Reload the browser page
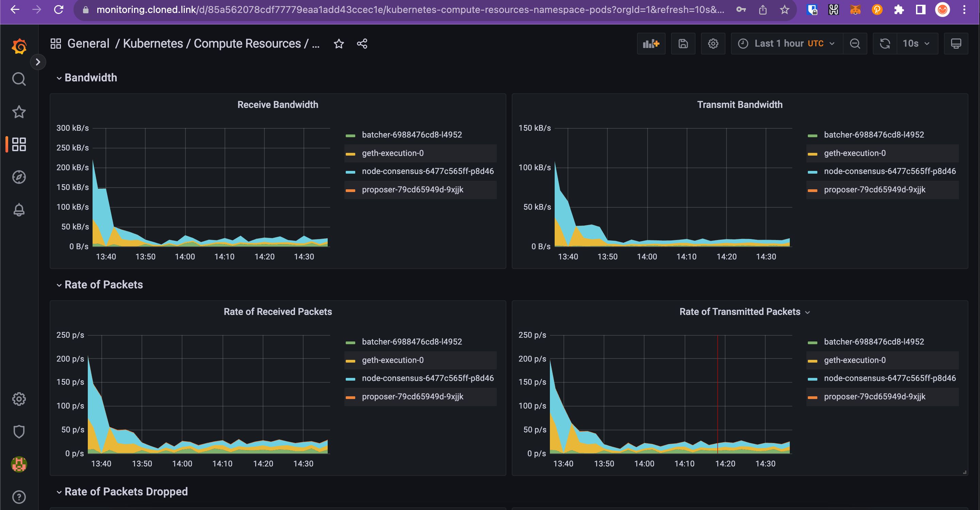Image resolution: width=980 pixels, height=510 pixels. [x=59, y=10]
